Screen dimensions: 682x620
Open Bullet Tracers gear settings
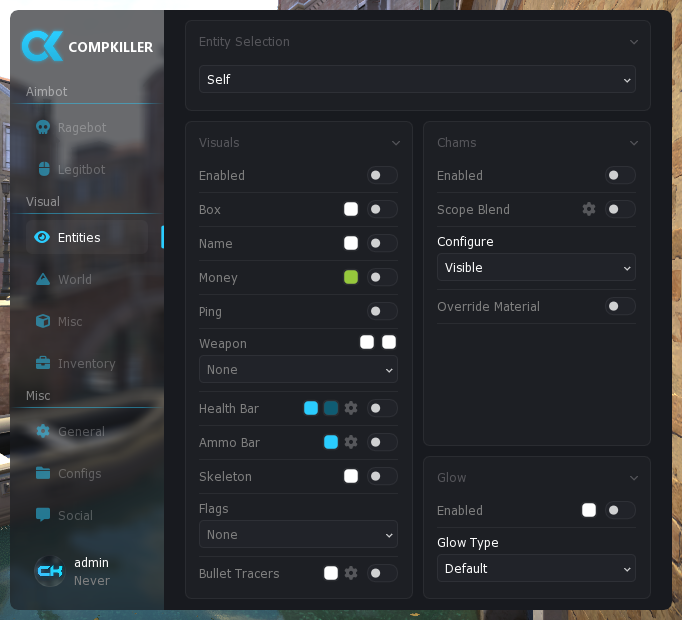351,573
